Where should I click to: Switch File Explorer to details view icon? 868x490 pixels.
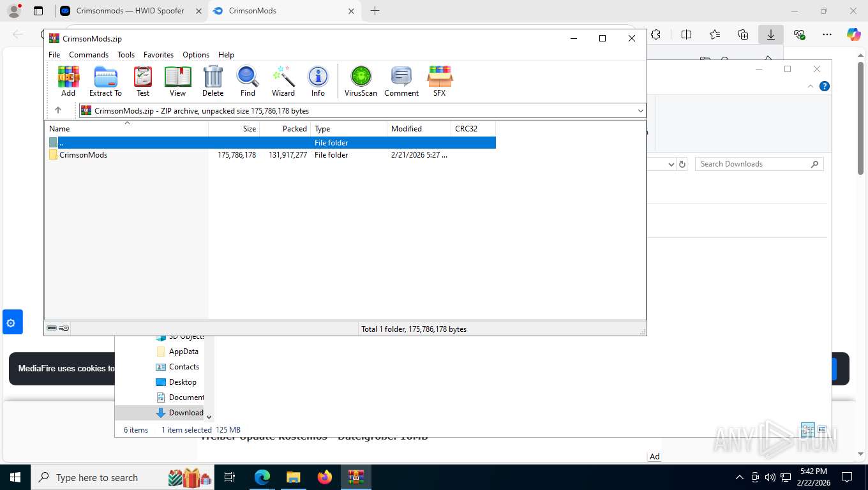point(807,429)
